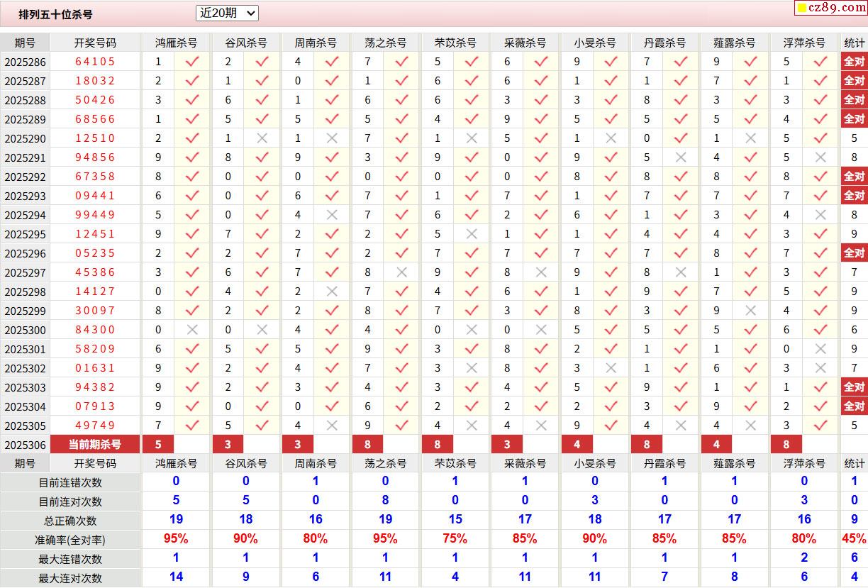The height and width of the screenshot is (588, 868).
Task: Click the X mark for 薤露杀号 in row 2025299
Action: tap(750, 311)
